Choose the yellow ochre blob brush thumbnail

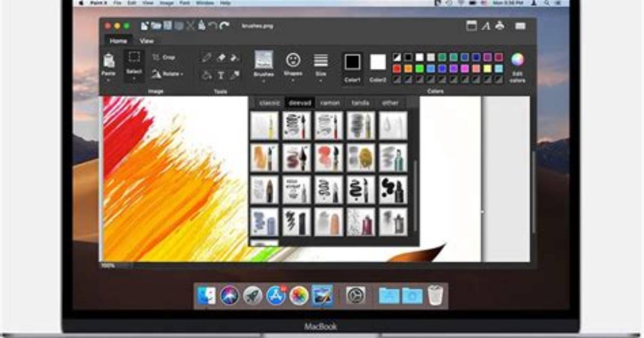(361, 157)
